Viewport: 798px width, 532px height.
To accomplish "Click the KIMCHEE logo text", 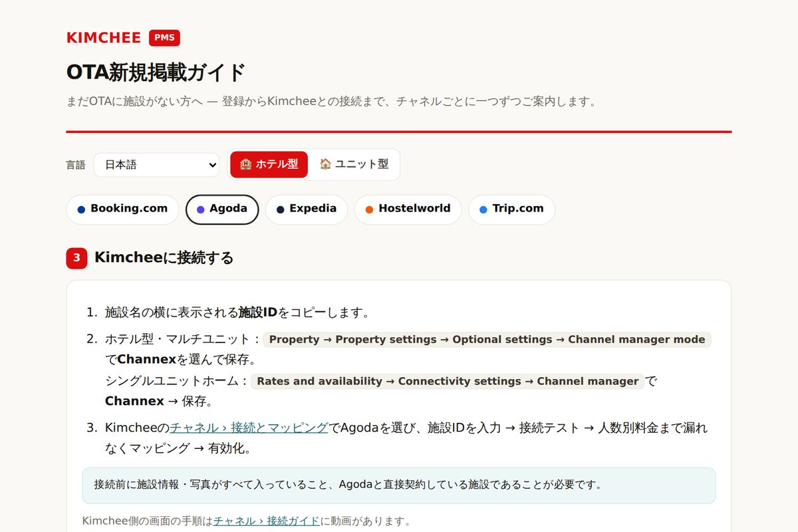I will click(x=104, y=38).
